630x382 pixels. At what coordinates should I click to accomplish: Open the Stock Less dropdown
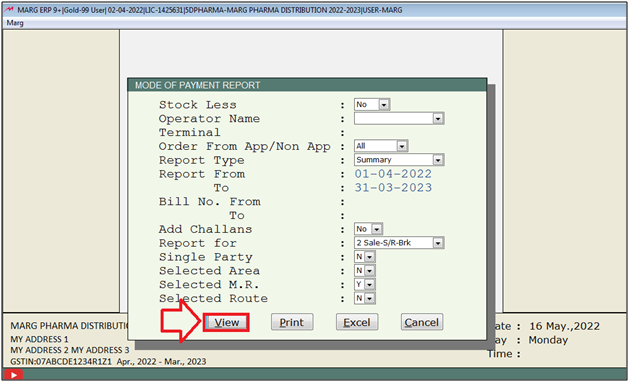(x=384, y=105)
